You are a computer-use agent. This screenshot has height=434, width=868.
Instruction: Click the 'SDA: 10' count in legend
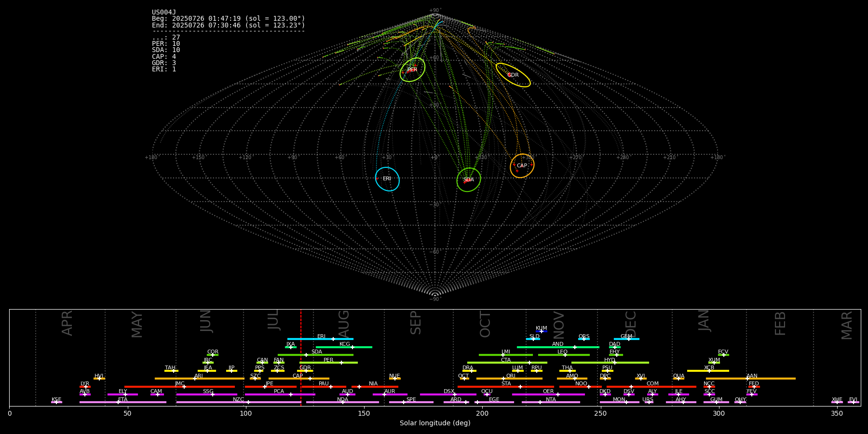coord(166,50)
